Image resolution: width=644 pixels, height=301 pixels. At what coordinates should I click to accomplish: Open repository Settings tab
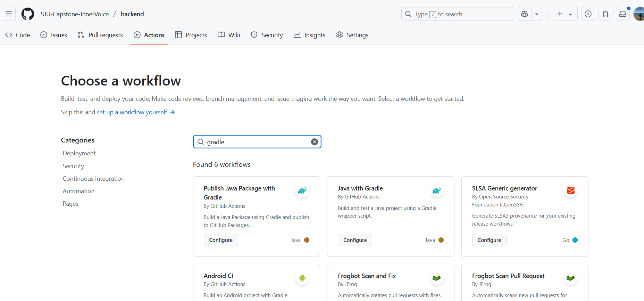[x=352, y=35]
